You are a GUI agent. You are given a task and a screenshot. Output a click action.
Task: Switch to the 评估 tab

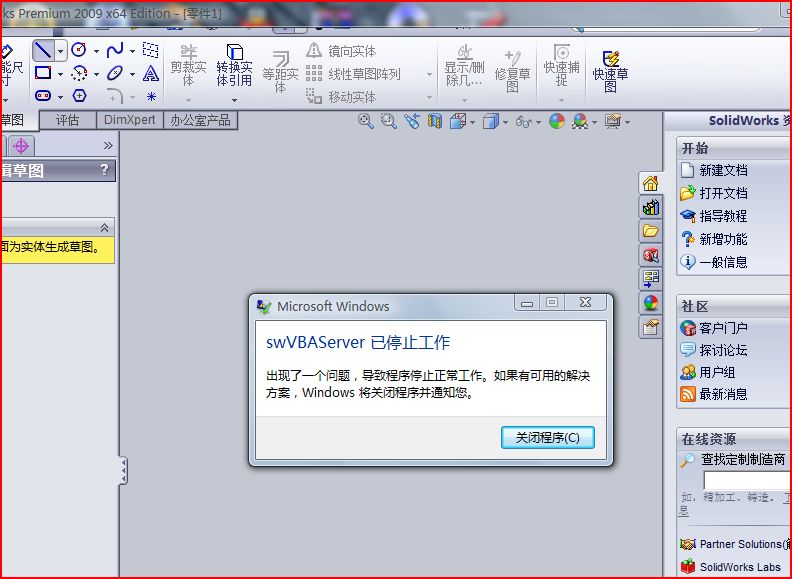pyautogui.click(x=67, y=120)
